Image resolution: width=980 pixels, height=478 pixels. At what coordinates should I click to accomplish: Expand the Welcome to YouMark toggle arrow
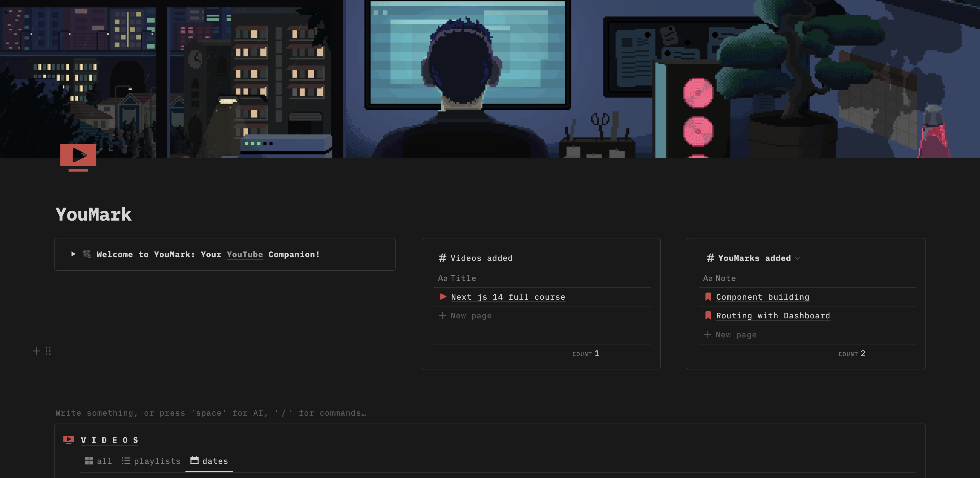[73, 254]
